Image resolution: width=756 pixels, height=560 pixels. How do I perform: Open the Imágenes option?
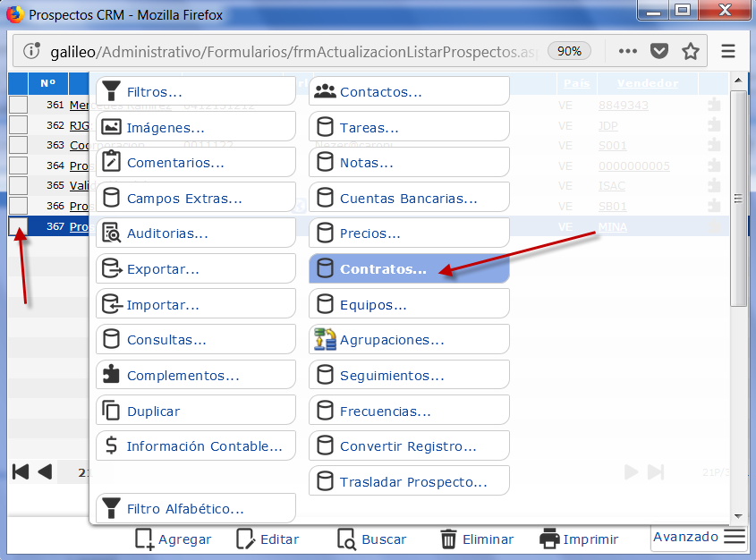196,127
